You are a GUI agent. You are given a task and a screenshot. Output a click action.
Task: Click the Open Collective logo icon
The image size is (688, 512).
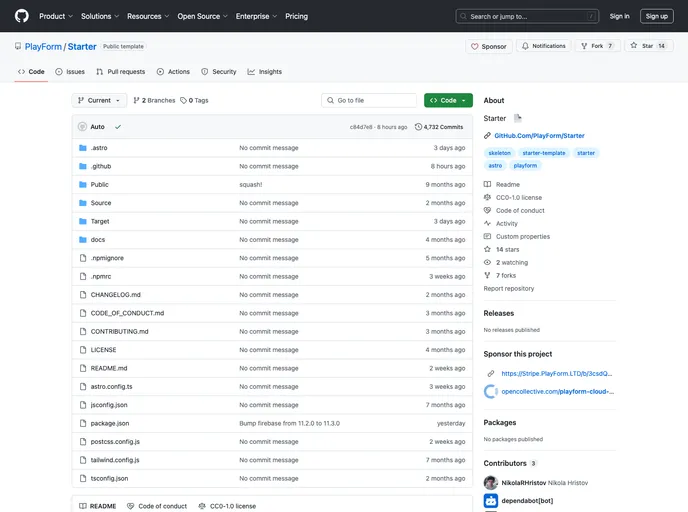pos(491,391)
